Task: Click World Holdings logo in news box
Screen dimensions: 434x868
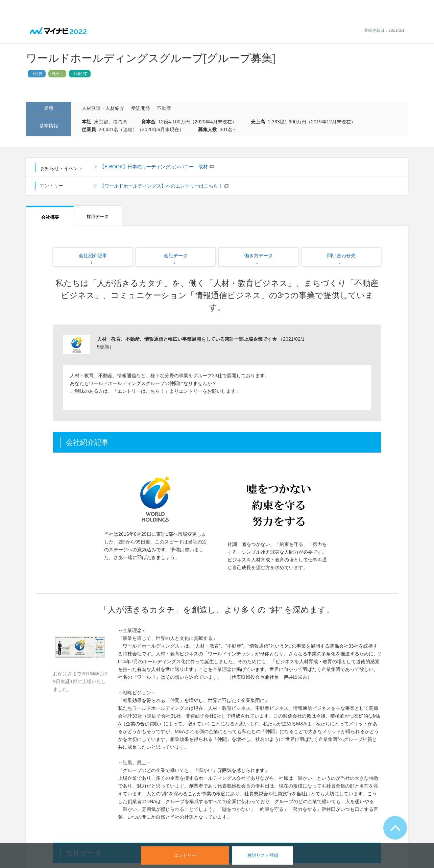Action: pyautogui.click(x=77, y=345)
